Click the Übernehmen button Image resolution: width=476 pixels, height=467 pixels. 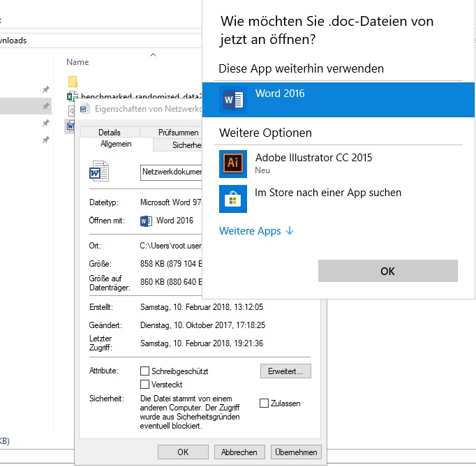click(x=296, y=452)
